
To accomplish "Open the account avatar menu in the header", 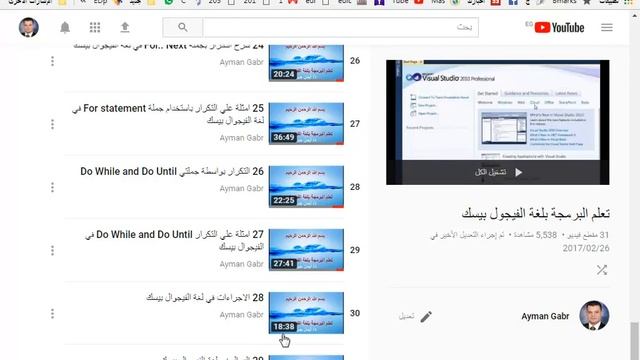I will 29,27.
